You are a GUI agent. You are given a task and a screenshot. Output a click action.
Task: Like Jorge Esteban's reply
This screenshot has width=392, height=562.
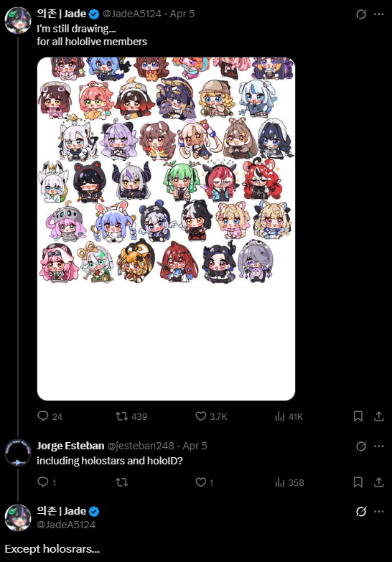[x=204, y=482]
